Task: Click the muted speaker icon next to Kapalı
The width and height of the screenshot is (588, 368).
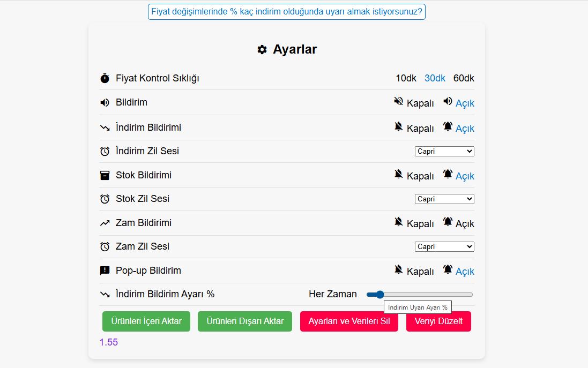Action: click(x=398, y=101)
